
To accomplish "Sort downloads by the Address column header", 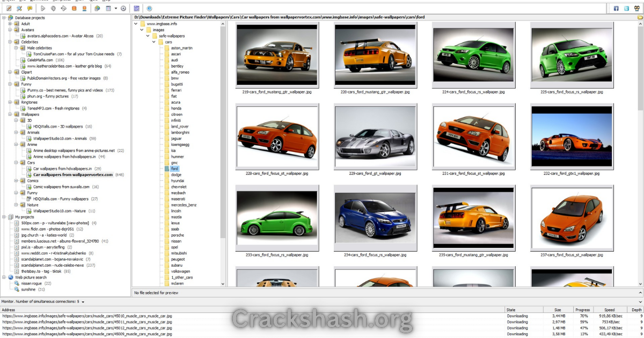I will [253, 310].
